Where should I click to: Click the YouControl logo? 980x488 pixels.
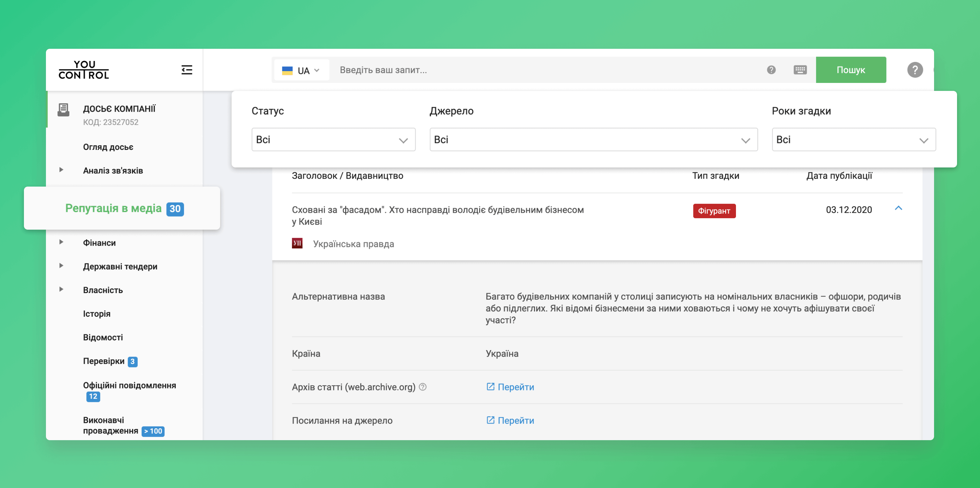84,70
